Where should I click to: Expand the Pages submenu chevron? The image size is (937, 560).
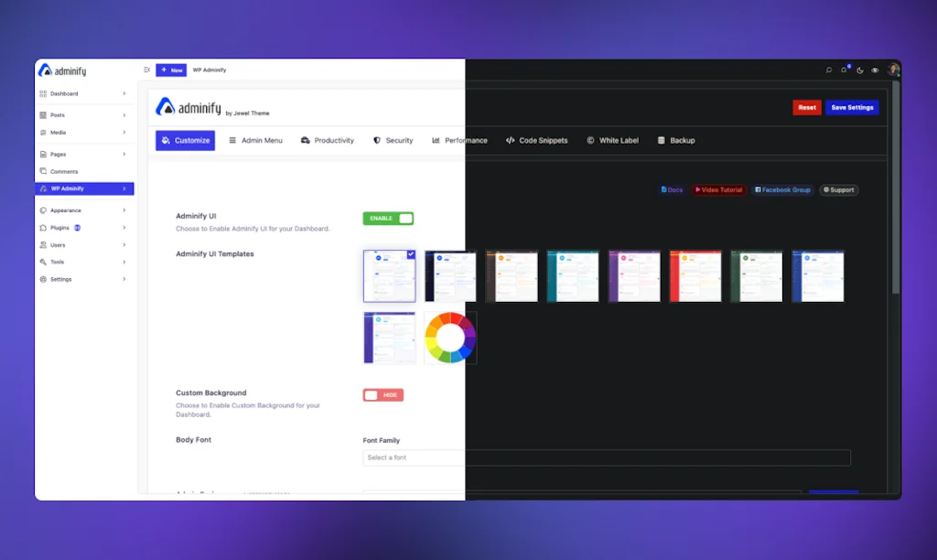click(124, 155)
